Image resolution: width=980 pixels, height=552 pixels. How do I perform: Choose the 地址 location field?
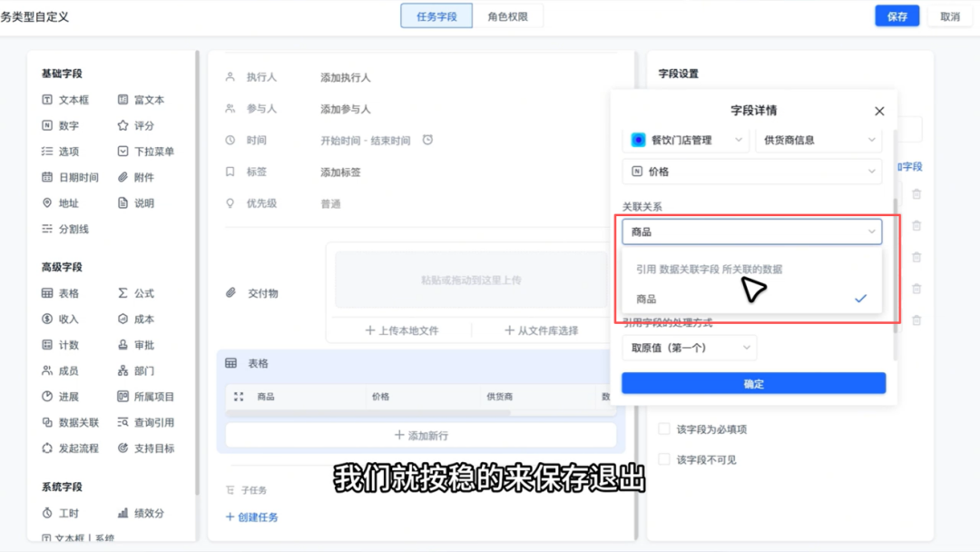coord(61,203)
